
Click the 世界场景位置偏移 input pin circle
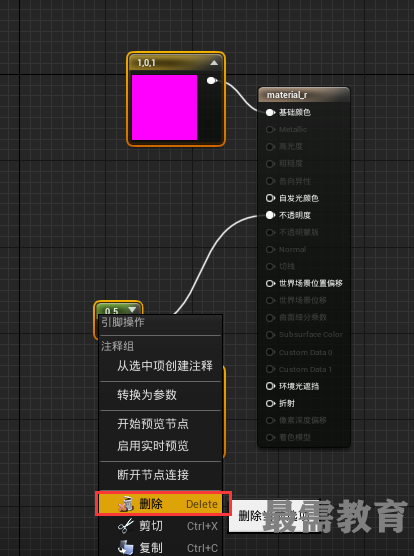270,283
